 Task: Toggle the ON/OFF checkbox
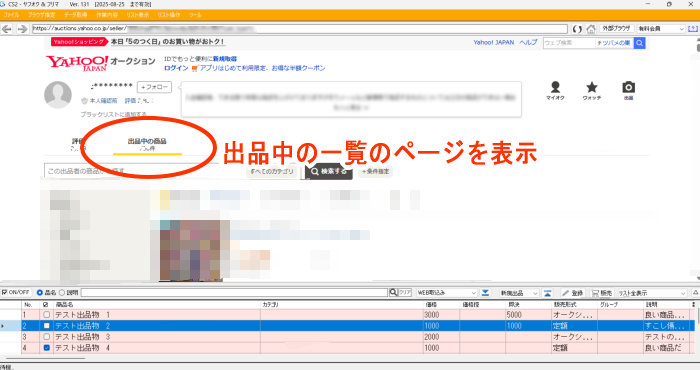pos(4,292)
